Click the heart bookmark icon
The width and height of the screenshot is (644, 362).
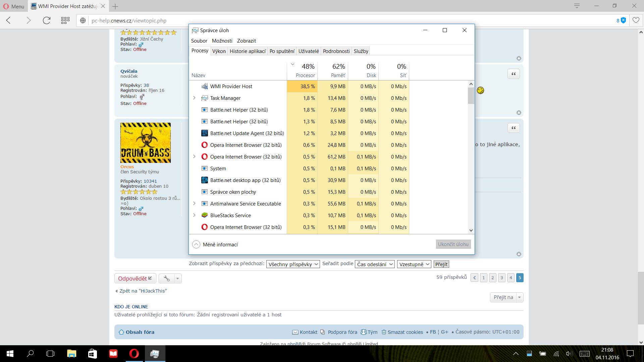tap(636, 20)
